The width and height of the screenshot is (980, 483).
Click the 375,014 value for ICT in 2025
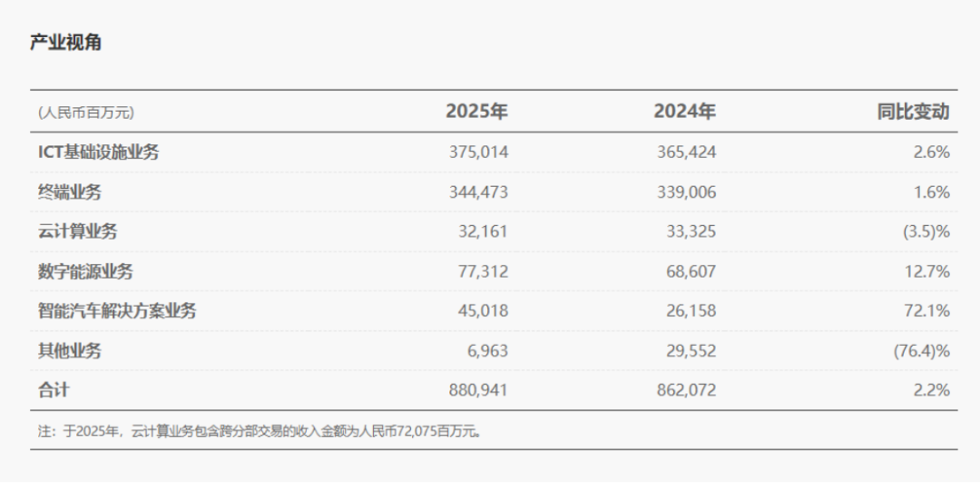(478, 152)
